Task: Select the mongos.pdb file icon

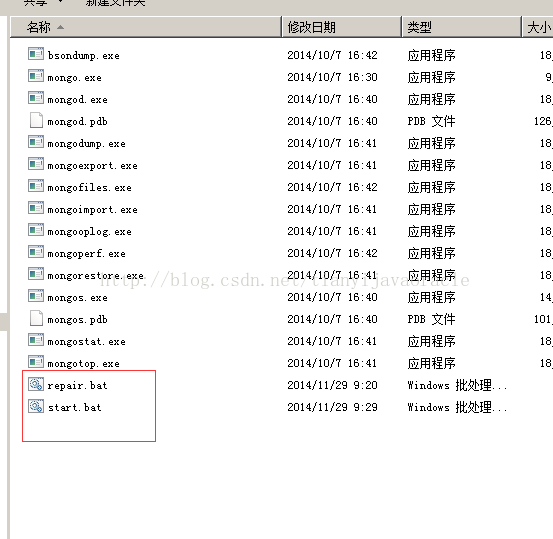Action: click(x=36, y=318)
